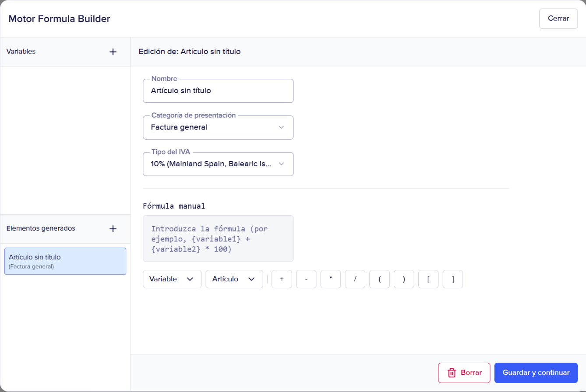Click into the Fórmula manual text area
Viewport: 586px width, 392px height.
(218, 238)
